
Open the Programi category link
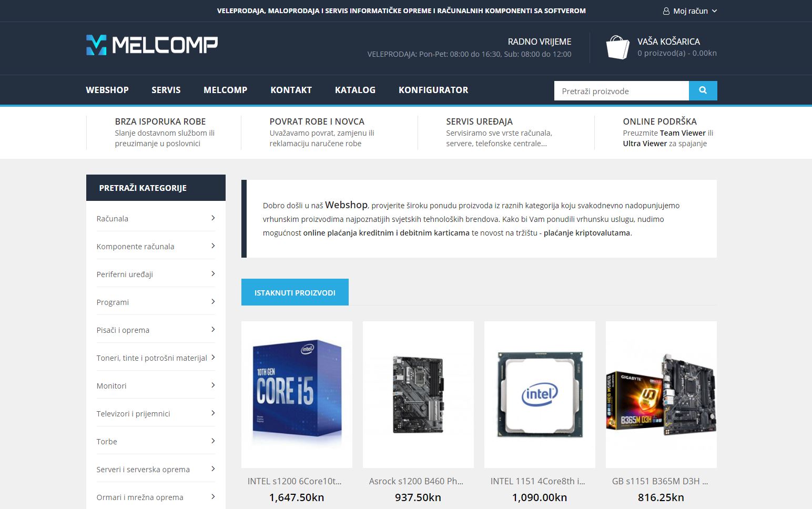coord(113,302)
